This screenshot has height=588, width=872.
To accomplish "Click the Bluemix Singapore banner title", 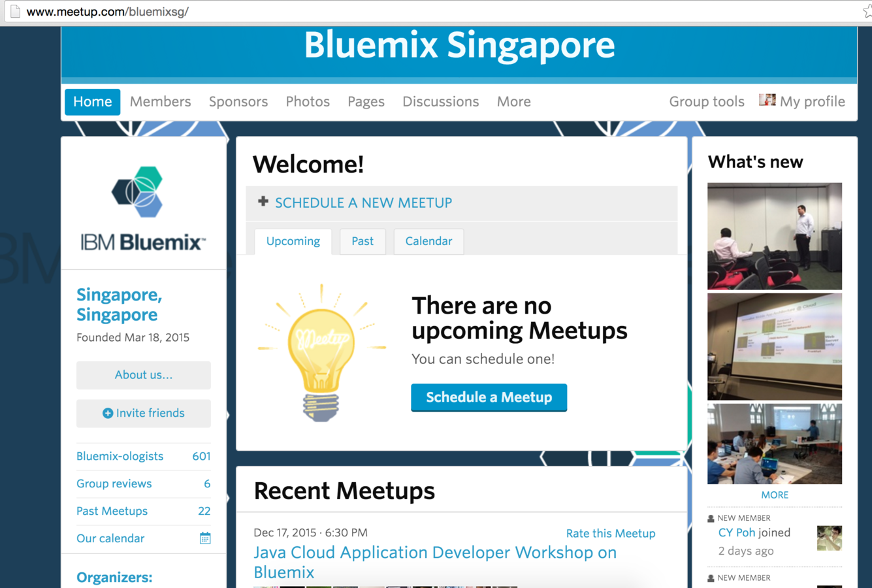I will [x=459, y=45].
